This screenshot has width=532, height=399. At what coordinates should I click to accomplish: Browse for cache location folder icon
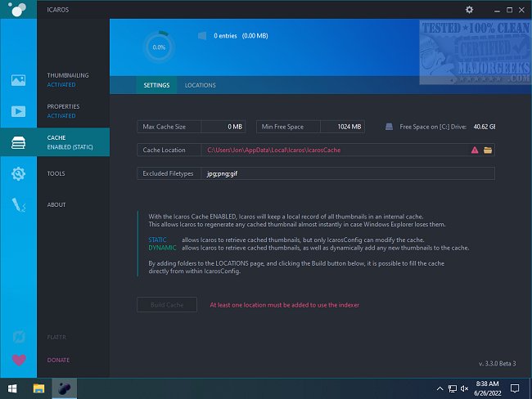point(488,150)
